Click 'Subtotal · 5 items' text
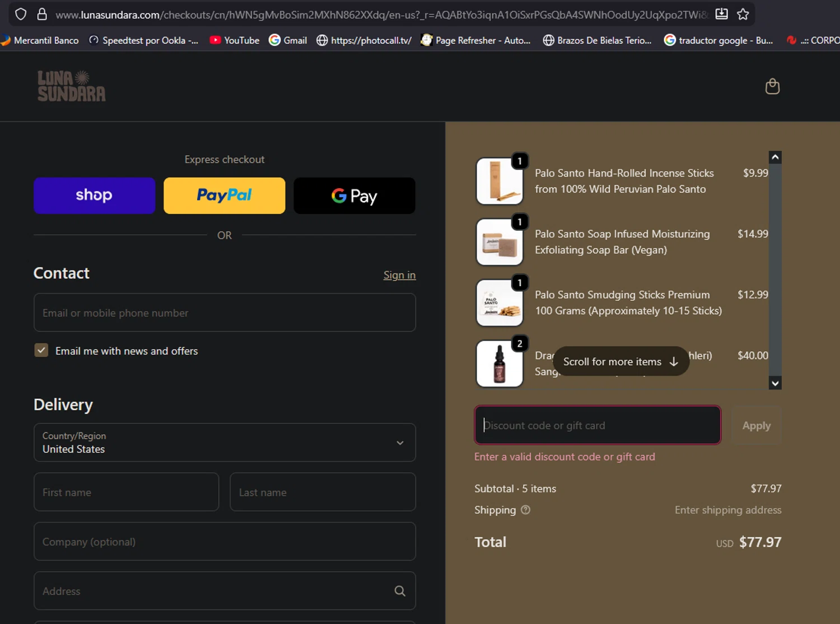This screenshot has width=840, height=624. (515, 488)
